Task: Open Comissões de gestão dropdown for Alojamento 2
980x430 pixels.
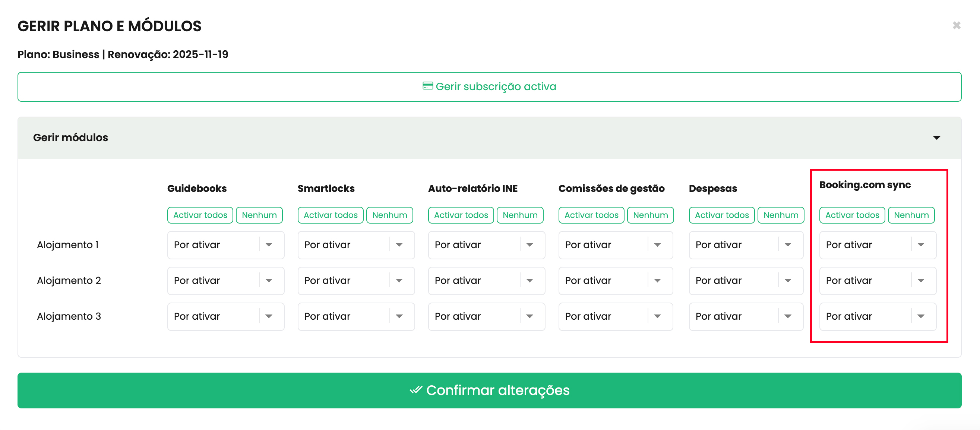Action: (x=616, y=281)
